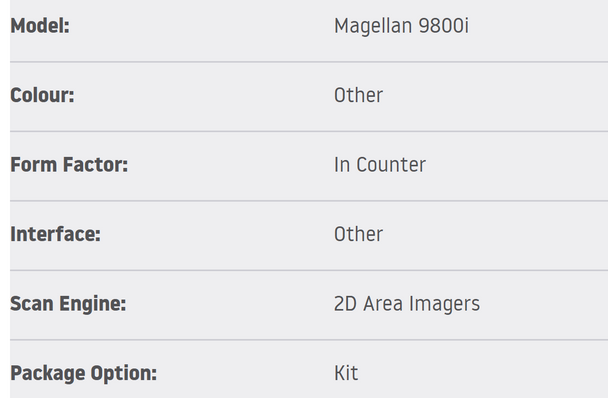Click the word Factor in Form Factor label

coord(95,165)
